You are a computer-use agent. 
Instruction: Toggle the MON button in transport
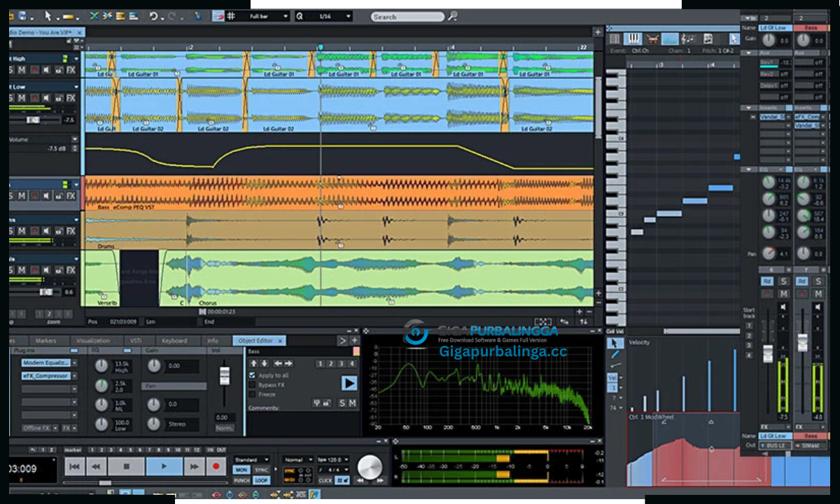click(241, 470)
